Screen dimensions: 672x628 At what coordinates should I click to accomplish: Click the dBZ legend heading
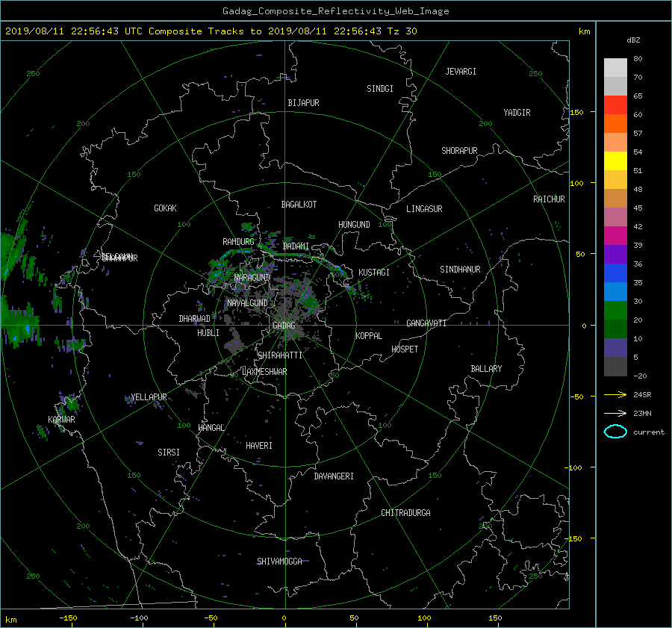[633, 40]
